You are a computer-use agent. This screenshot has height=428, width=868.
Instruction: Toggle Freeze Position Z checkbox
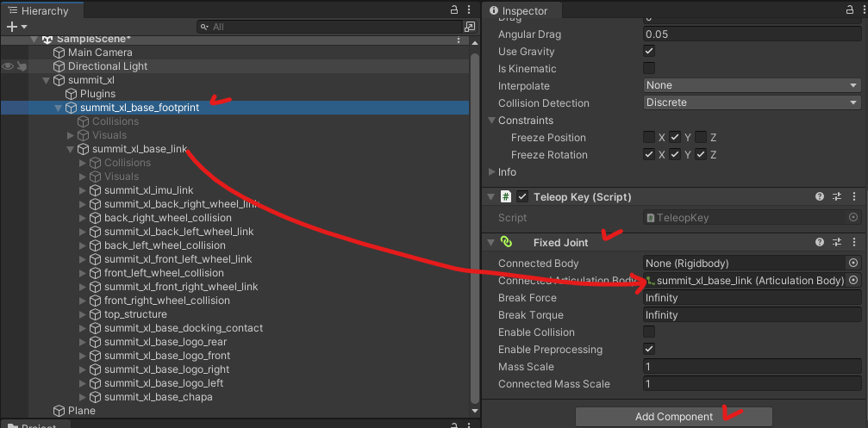click(701, 137)
